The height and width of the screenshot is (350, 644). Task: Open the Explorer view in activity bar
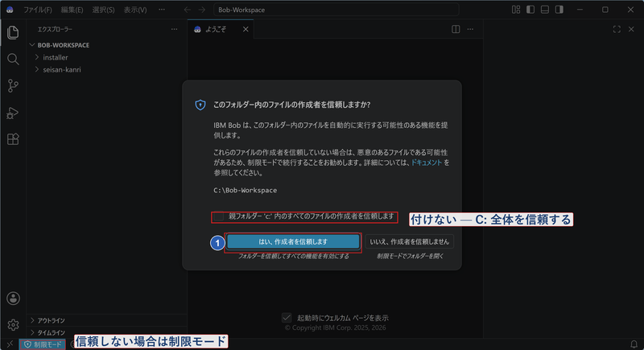click(13, 32)
